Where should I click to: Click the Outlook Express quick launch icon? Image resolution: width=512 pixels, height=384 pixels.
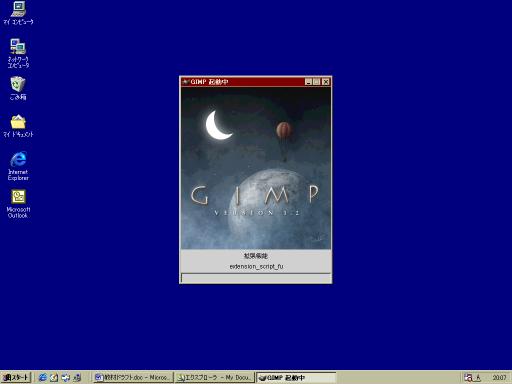click(54, 377)
